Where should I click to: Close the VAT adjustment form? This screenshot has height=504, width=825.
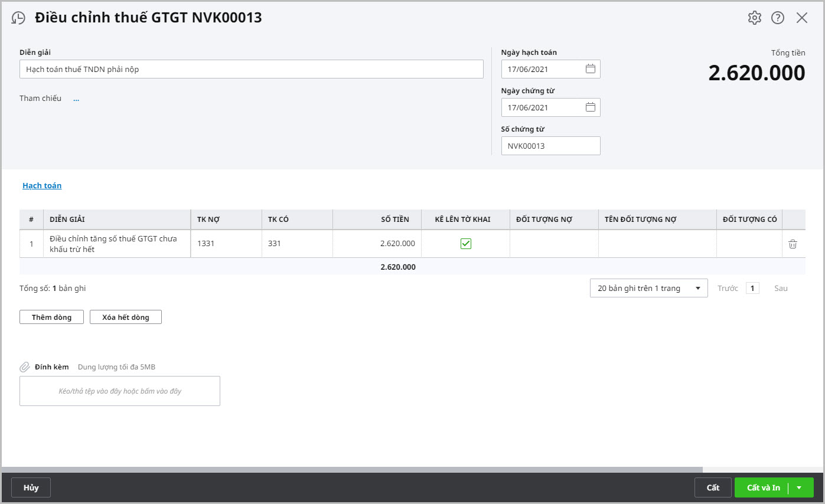pyautogui.click(x=801, y=18)
